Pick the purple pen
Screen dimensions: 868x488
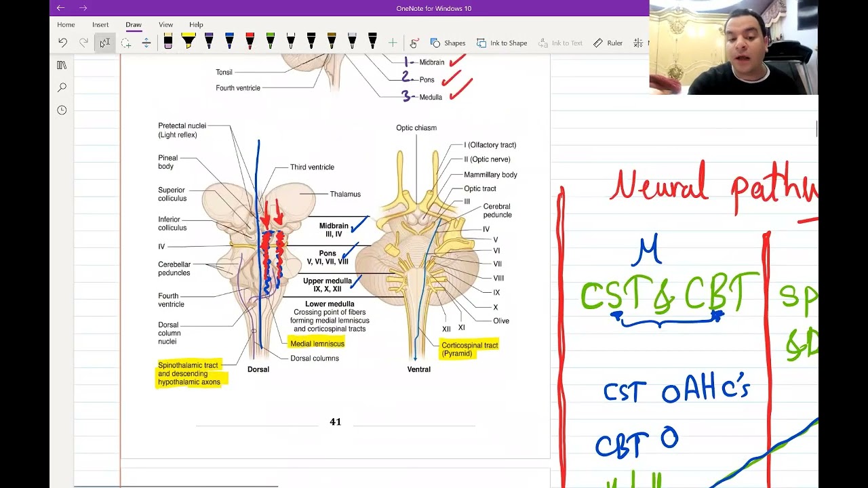point(209,42)
